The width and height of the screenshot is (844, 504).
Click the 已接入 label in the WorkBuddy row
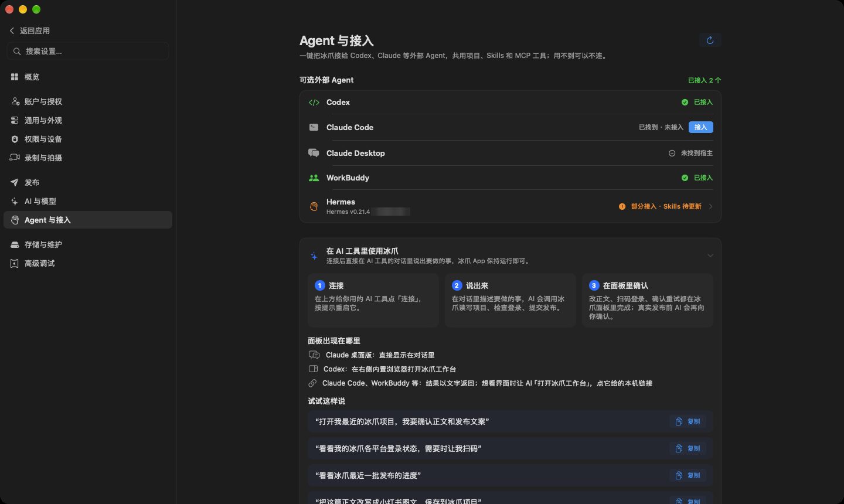click(x=703, y=178)
